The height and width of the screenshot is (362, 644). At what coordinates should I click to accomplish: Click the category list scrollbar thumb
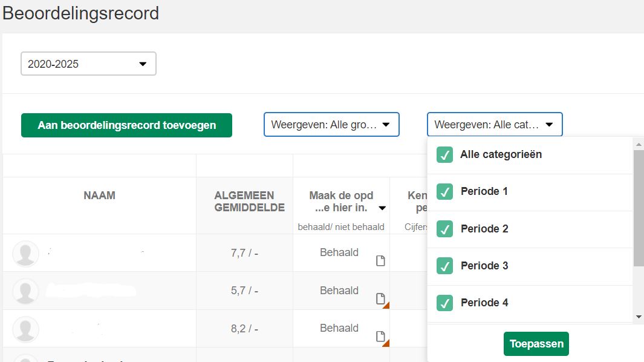[639, 206]
